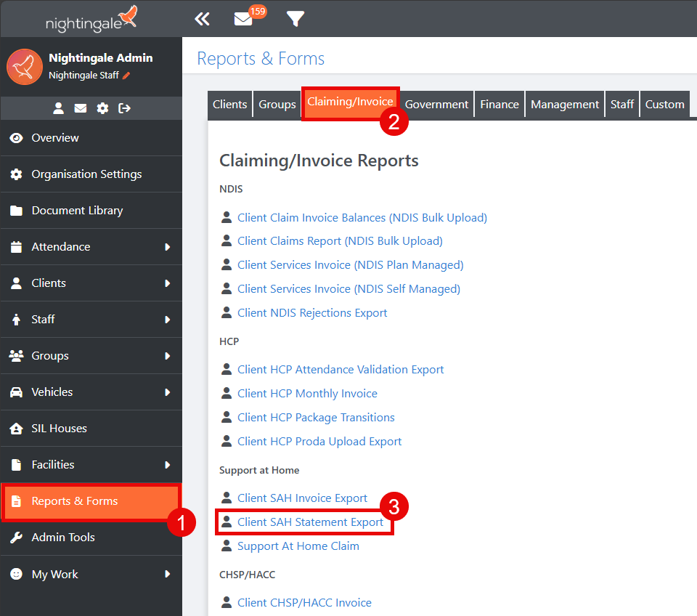Open Client Services Invoice (NDIS Plan Managed)
This screenshot has height=616, width=697.
point(350,265)
